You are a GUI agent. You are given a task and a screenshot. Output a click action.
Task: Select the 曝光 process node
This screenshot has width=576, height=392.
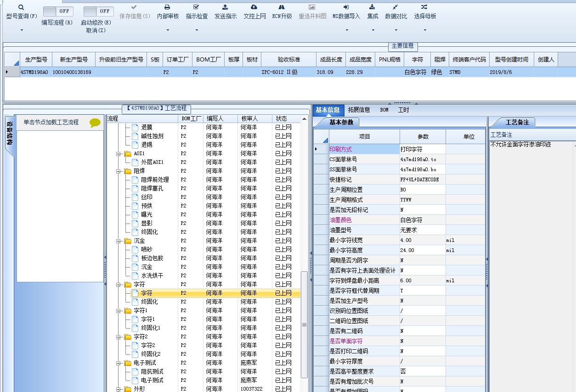(x=147, y=214)
